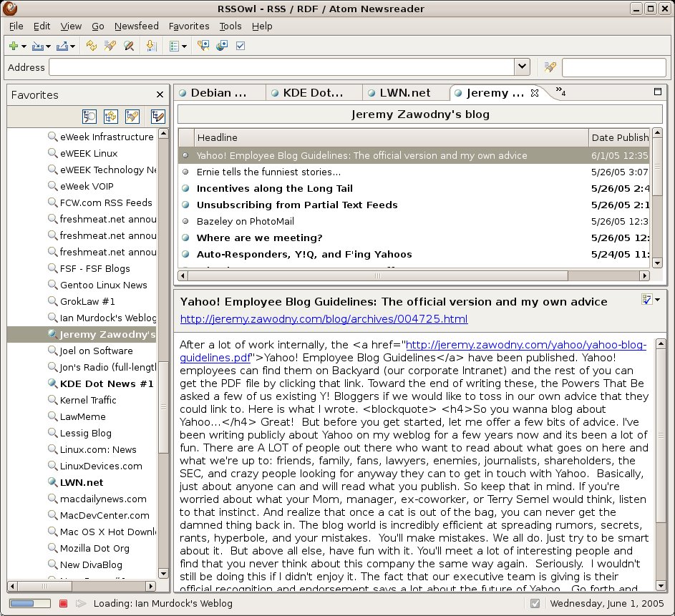Toggle read marker of 'Auto-Responders, Y!Q' headline
Screen dimensions: 675x616
coord(185,254)
